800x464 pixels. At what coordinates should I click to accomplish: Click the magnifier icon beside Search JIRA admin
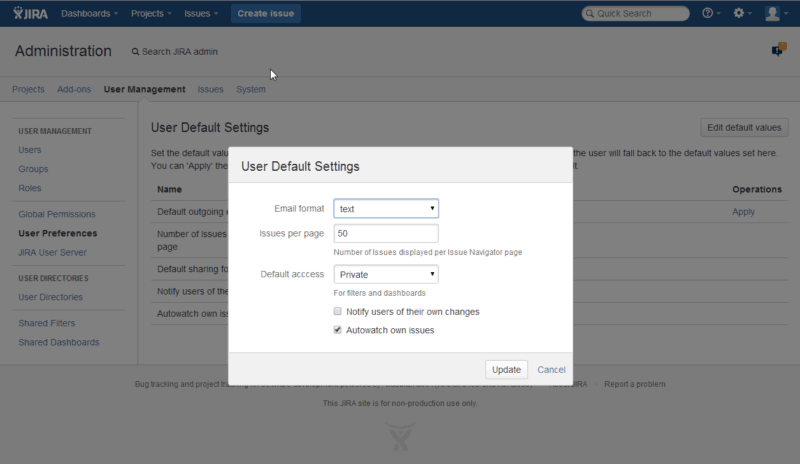pyautogui.click(x=135, y=52)
